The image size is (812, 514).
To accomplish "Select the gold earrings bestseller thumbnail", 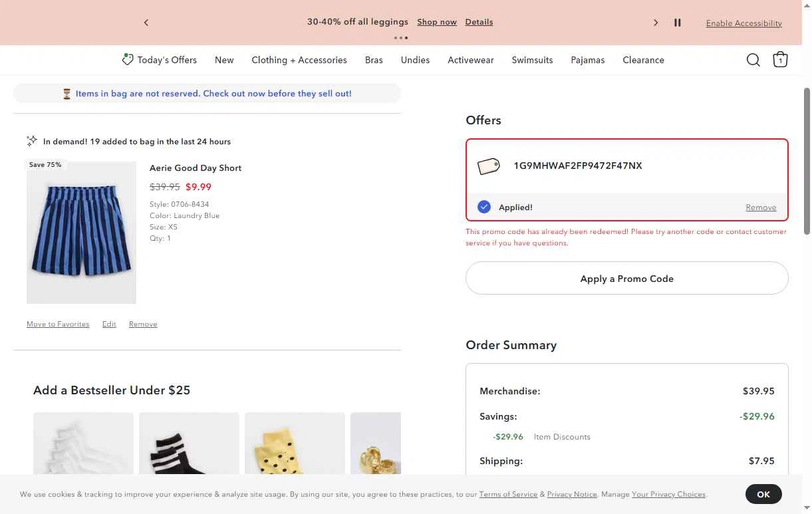I will coord(376,443).
